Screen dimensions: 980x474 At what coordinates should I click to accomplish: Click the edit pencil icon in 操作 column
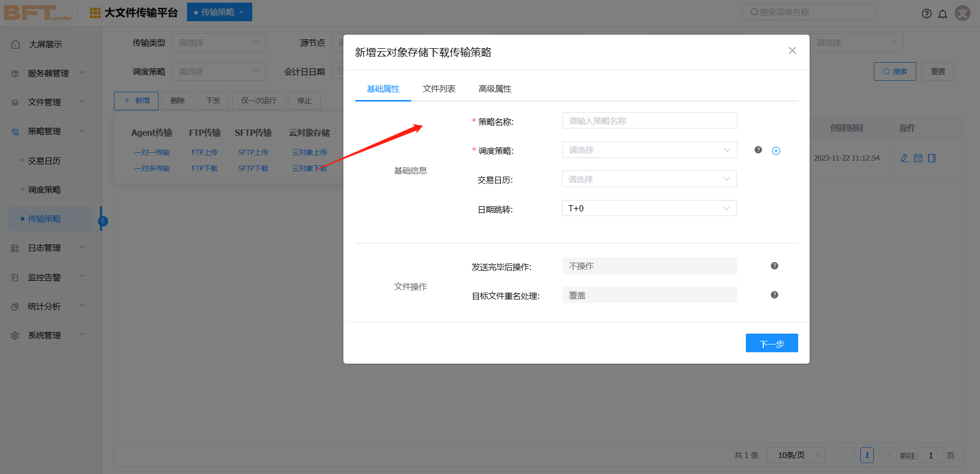[x=904, y=158]
